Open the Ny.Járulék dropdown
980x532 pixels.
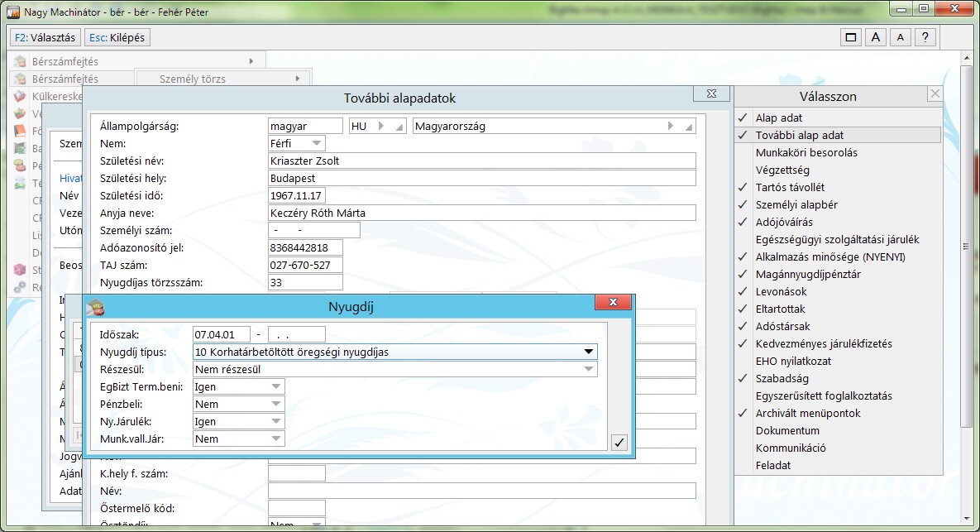pos(275,421)
